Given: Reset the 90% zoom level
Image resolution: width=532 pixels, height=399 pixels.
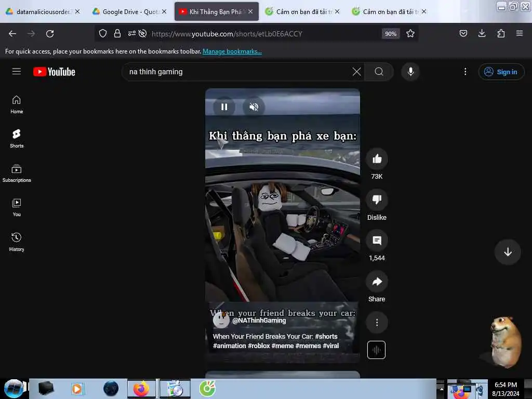Looking at the screenshot, I should coord(391,34).
